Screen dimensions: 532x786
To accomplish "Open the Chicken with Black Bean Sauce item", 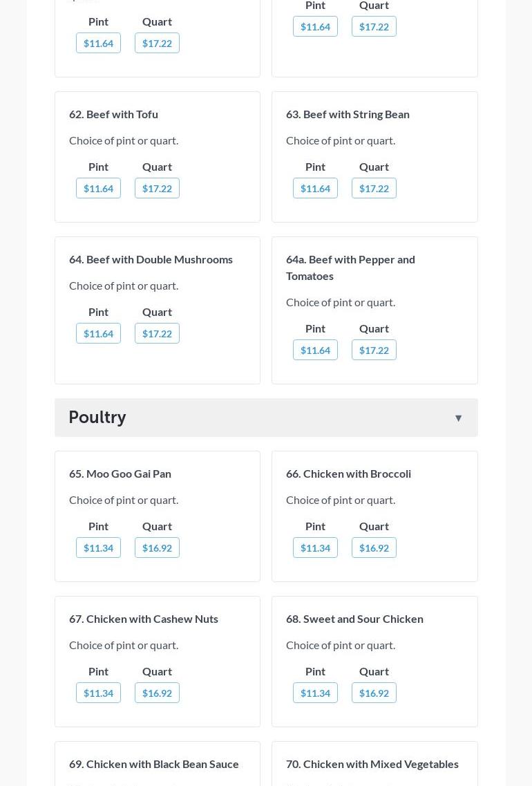I will pos(154,764).
